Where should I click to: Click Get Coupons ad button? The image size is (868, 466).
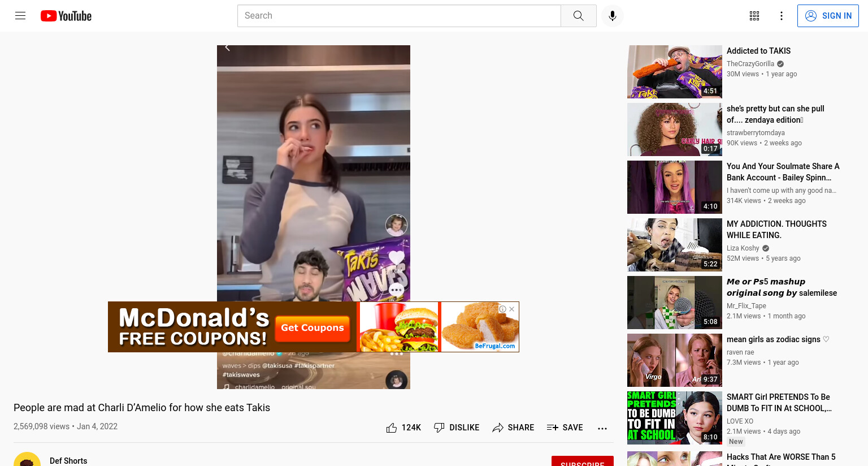(313, 328)
